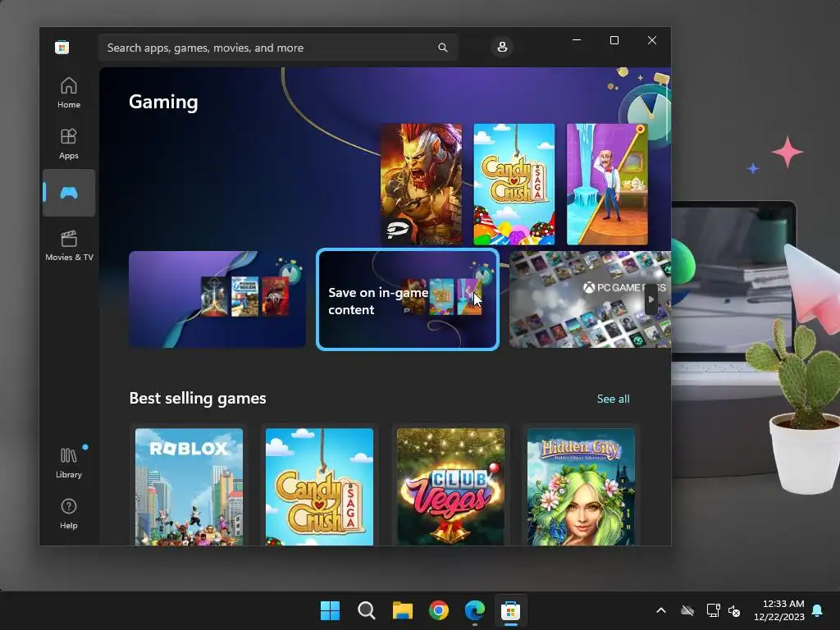
Task: Click the next arrow on banner carousel
Action: click(651, 299)
